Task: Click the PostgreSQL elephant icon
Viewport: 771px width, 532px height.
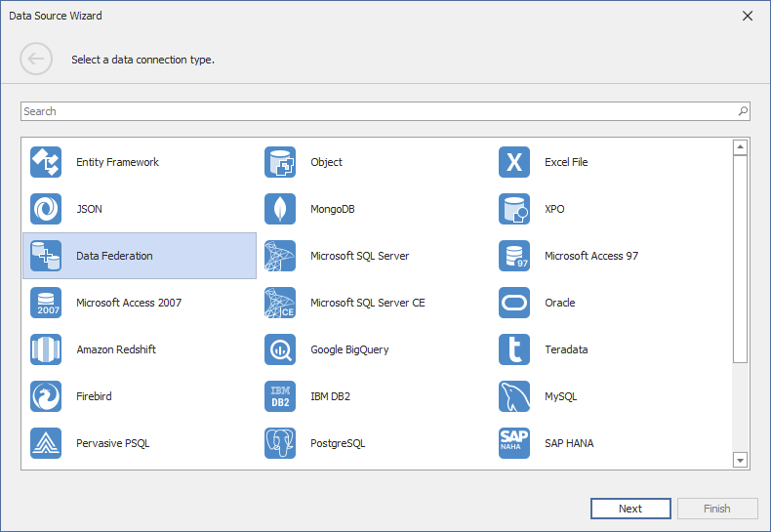Action: point(280,443)
